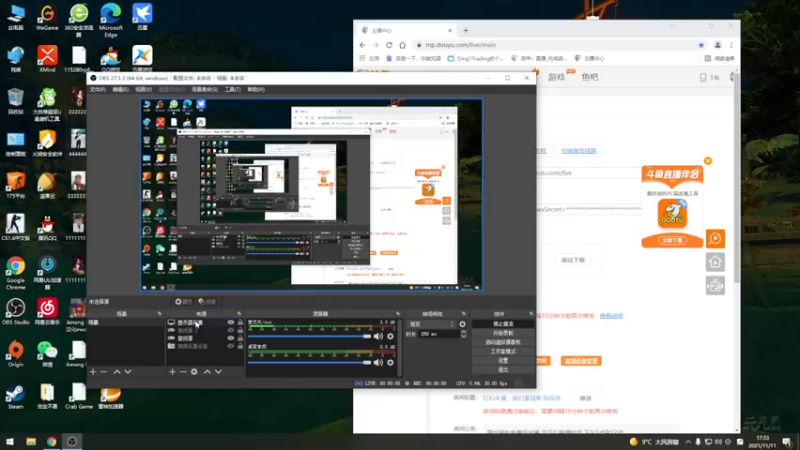Open Settings button in OBS controls

(x=503, y=360)
